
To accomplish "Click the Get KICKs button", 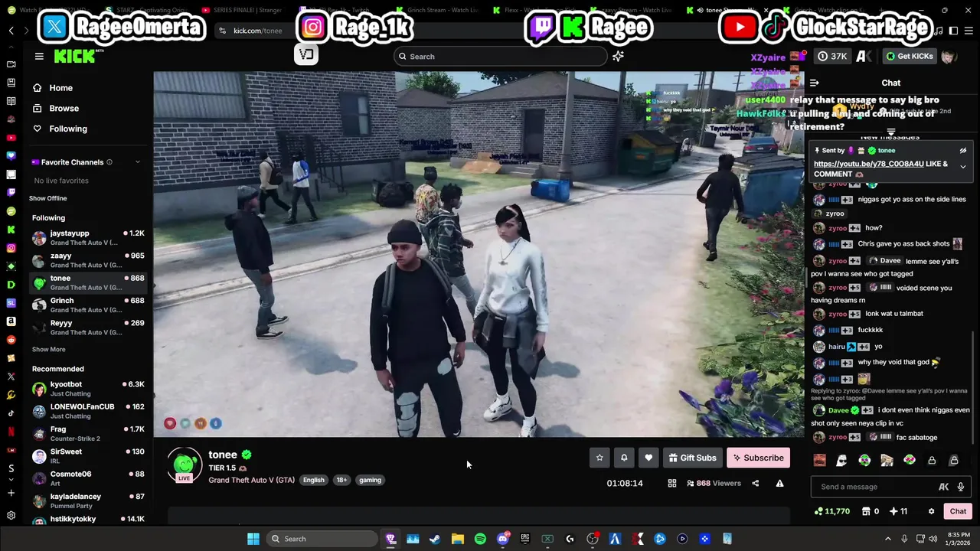I will (909, 57).
